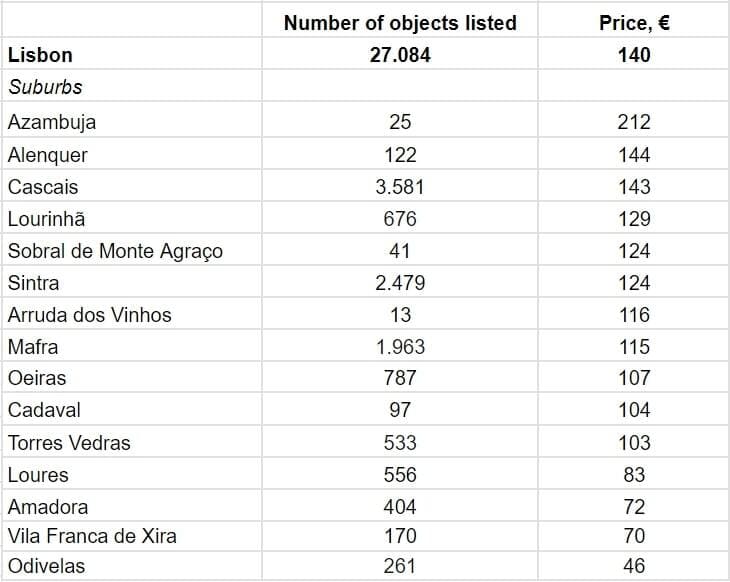Click Loures price cell 83
The width and height of the screenshot is (730, 582).
pyautogui.click(x=634, y=474)
